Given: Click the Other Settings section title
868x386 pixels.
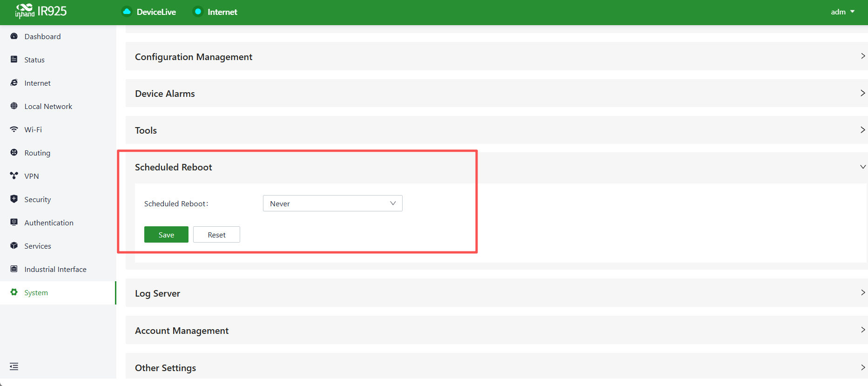Looking at the screenshot, I should click(x=165, y=368).
